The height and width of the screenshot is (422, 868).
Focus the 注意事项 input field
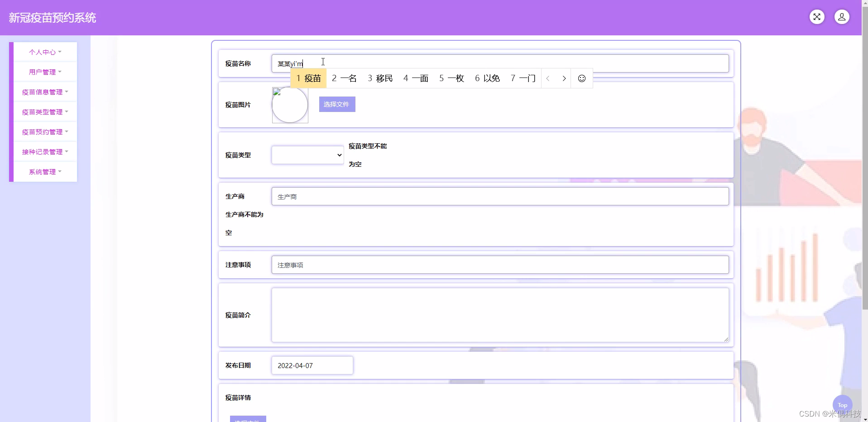[x=500, y=265]
